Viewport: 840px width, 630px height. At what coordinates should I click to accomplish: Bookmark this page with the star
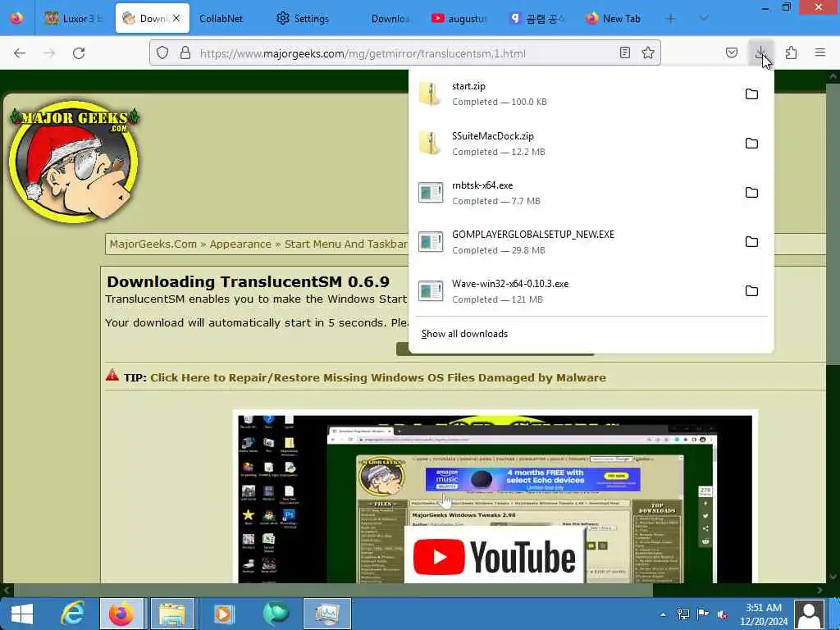(648, 53)
